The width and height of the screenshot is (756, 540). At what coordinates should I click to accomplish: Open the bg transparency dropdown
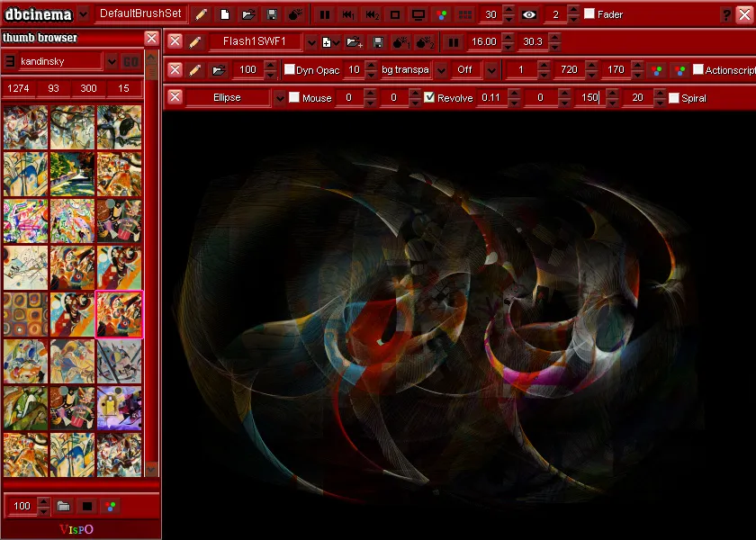[x=441, y=70]
